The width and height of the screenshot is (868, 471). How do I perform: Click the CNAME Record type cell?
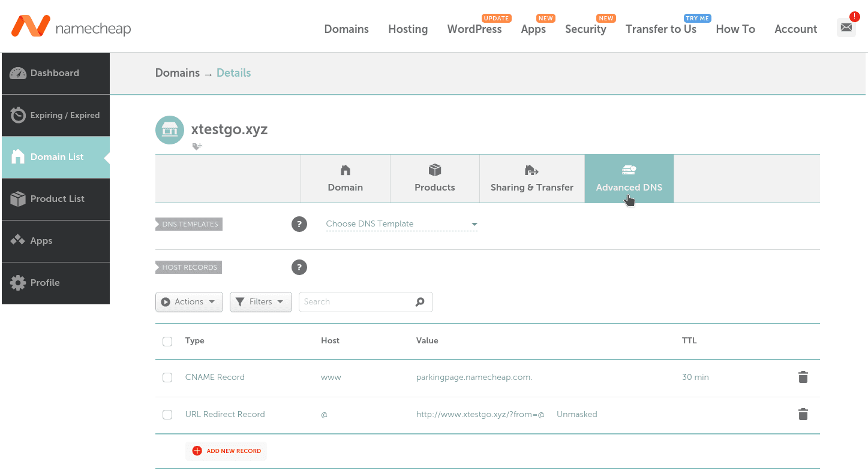tap(215, 378)
